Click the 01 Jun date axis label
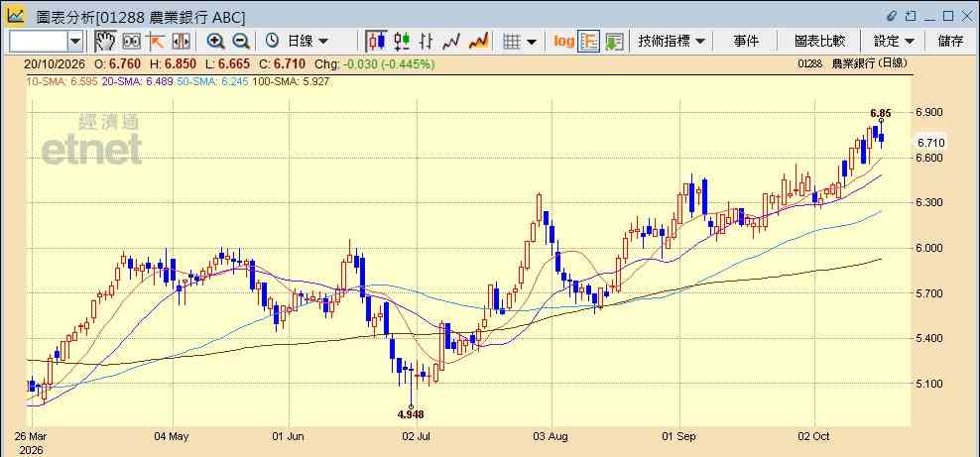Viewport: 980px width, 457px height. [289, 436]
